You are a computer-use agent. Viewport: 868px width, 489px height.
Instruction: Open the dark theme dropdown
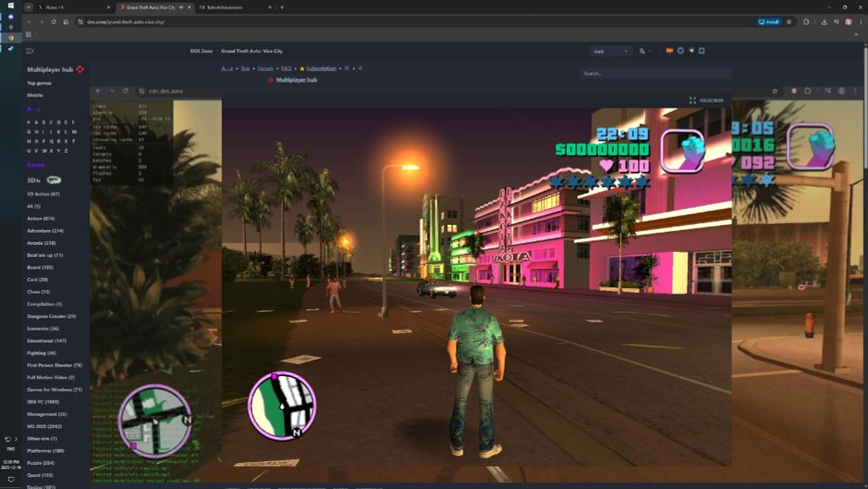[610, 51]
